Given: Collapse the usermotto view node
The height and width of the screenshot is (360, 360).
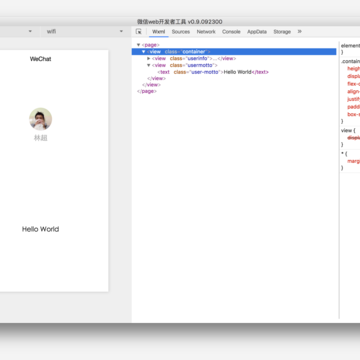Looking at the screenshot, I should [x=149, y=65].
